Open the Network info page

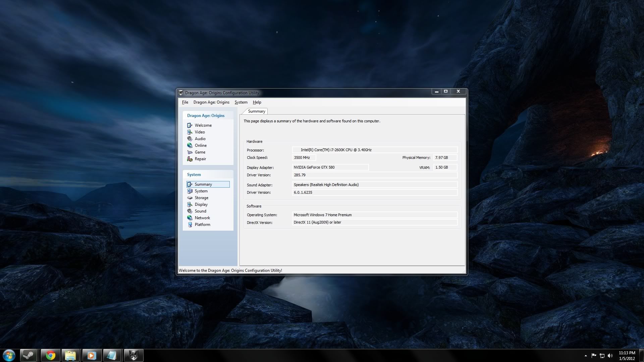[x=202, y=218]
